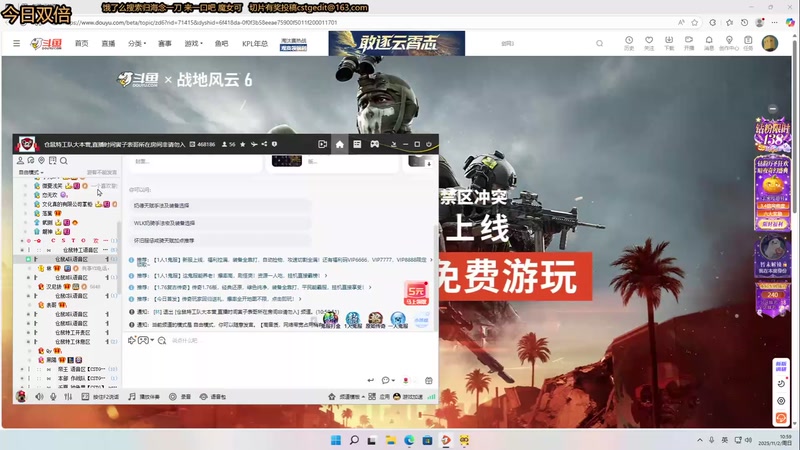Click the chat search icon beside input
The height and width of the screenshot is (450, 800).
click(162, 340)
